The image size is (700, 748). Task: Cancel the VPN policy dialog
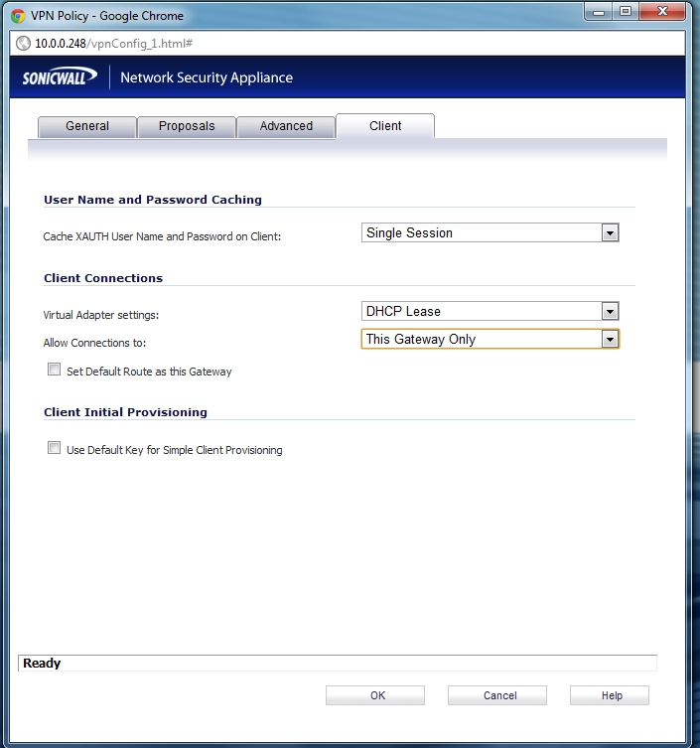(x=497, y=695)
